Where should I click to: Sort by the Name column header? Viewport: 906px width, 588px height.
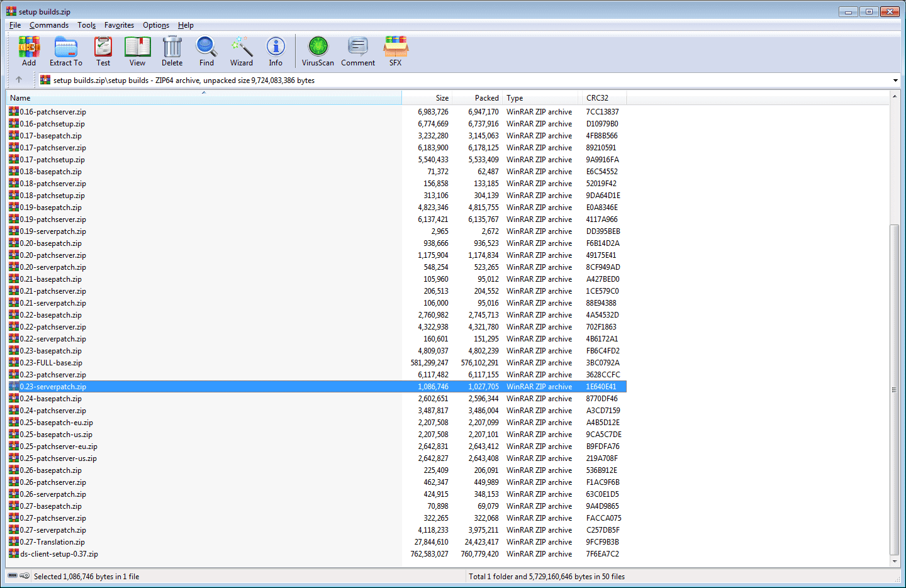click(204, 97)
